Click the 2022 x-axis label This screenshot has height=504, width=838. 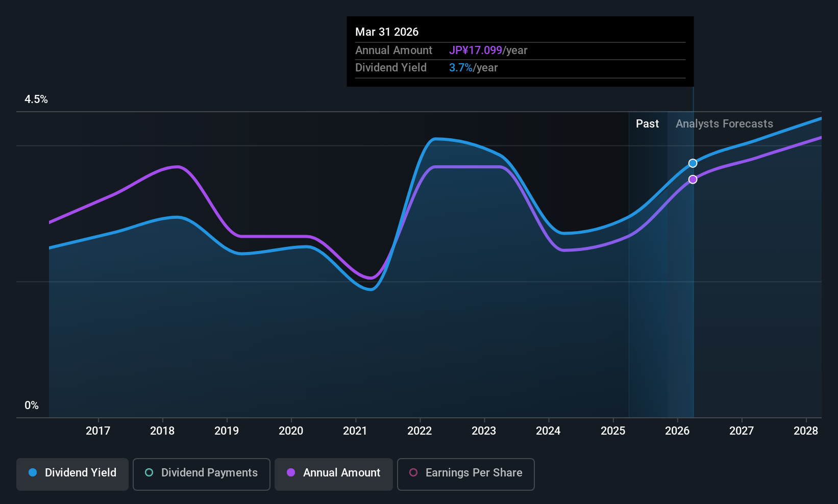pos(420,431)
